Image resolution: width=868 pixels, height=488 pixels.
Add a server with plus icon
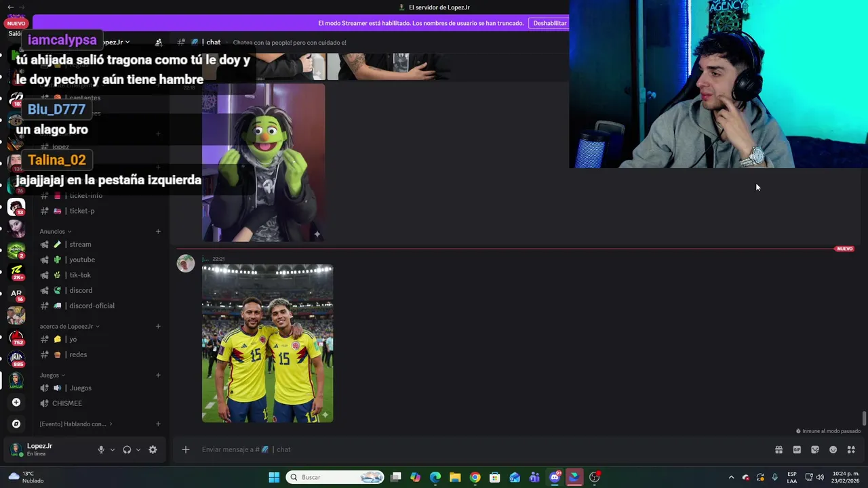pyautogui.click(x=16, y=402)
